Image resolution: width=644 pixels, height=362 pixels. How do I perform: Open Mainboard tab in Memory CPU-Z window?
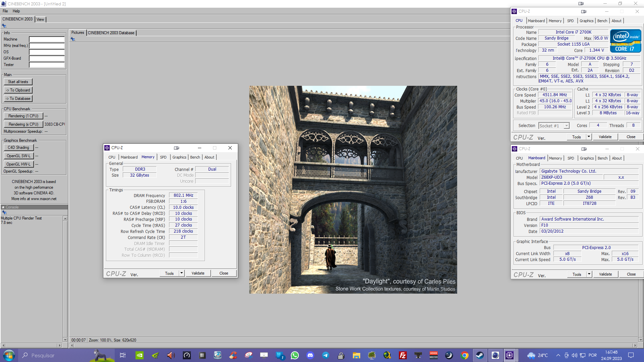coord(129,157)
